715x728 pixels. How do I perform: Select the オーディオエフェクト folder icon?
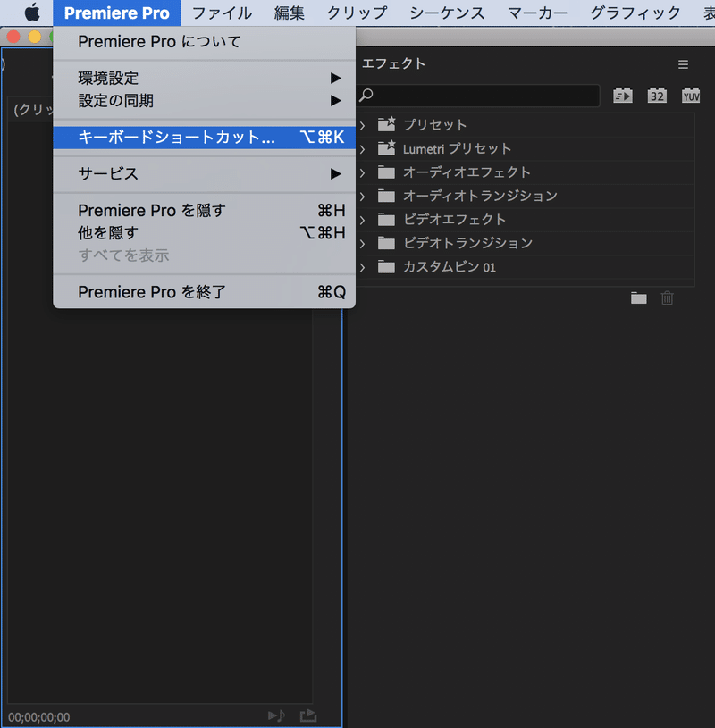386,172
